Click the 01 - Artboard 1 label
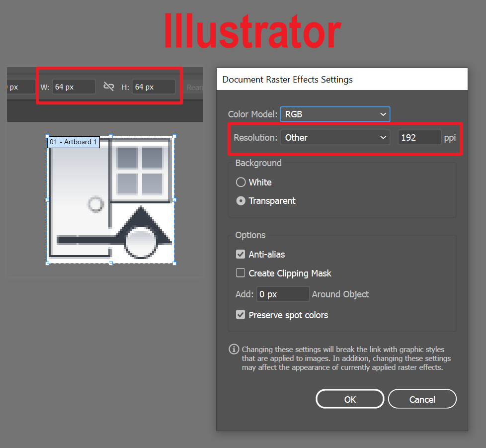This screenshot has height=448, width=486. (x=74, y=142)
